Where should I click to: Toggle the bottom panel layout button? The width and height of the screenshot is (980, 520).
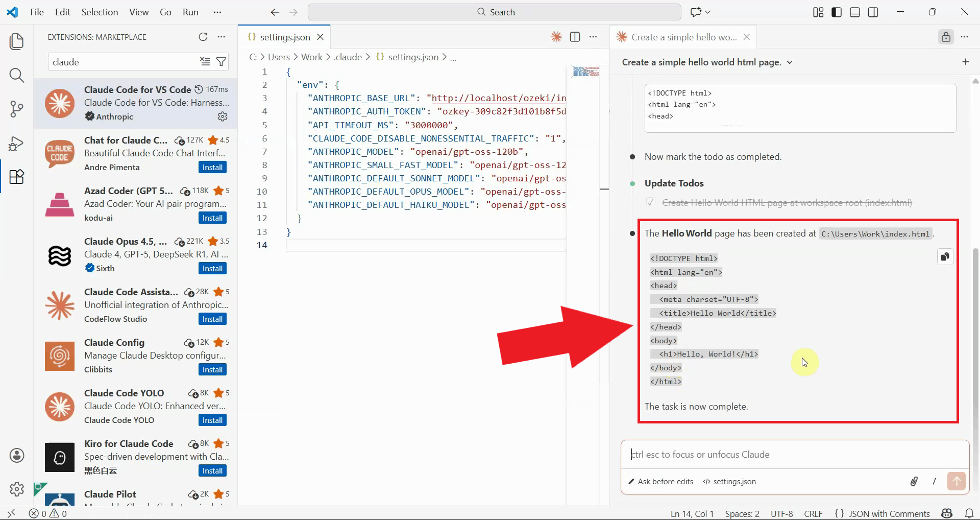click(855, 12)
